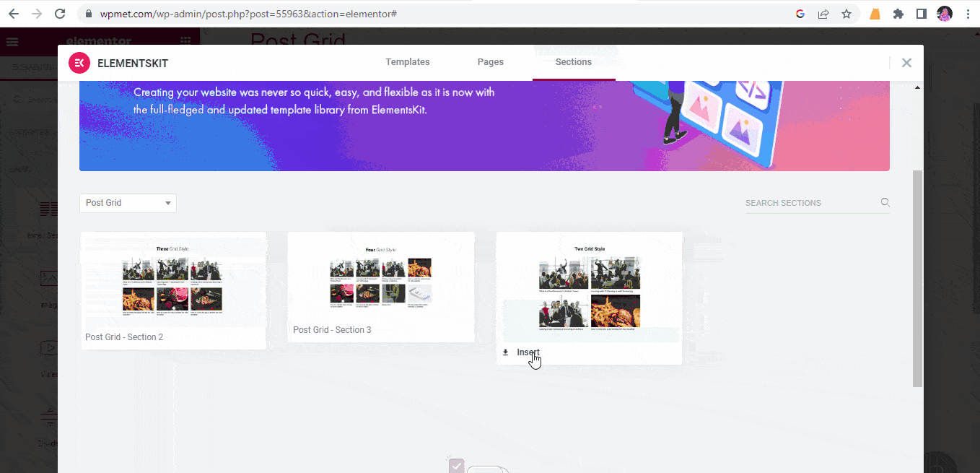This screenshot has height=473, width=980.
Task: Open Post Grid - Section 3 thumbnail
Action: pyautogui.click(x=381, y=275)
